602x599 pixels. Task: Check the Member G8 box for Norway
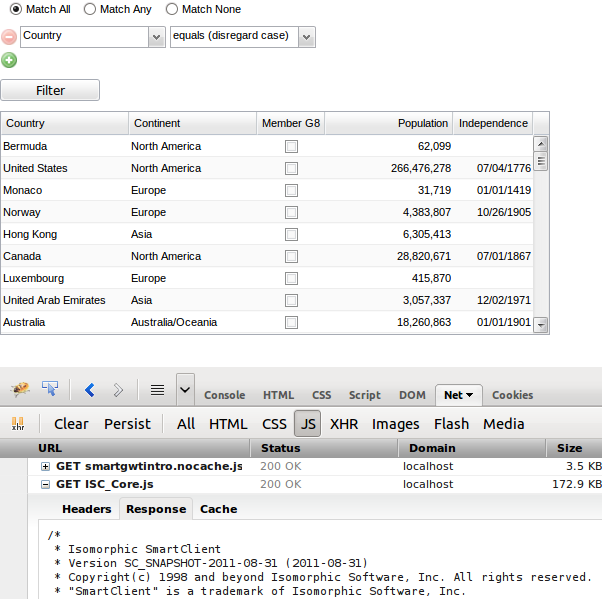[x=291, y=213]
